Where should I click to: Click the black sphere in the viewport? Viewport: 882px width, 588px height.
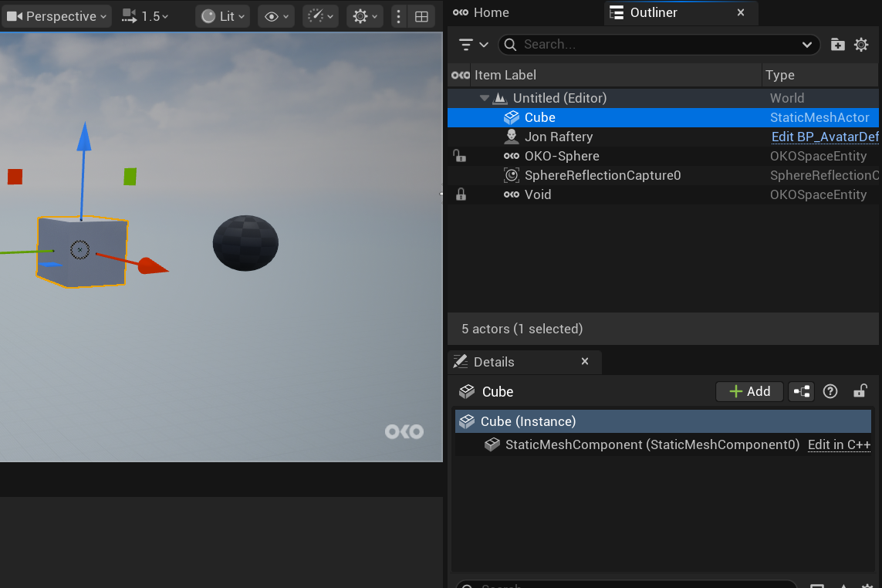click(x=245, y=243)
